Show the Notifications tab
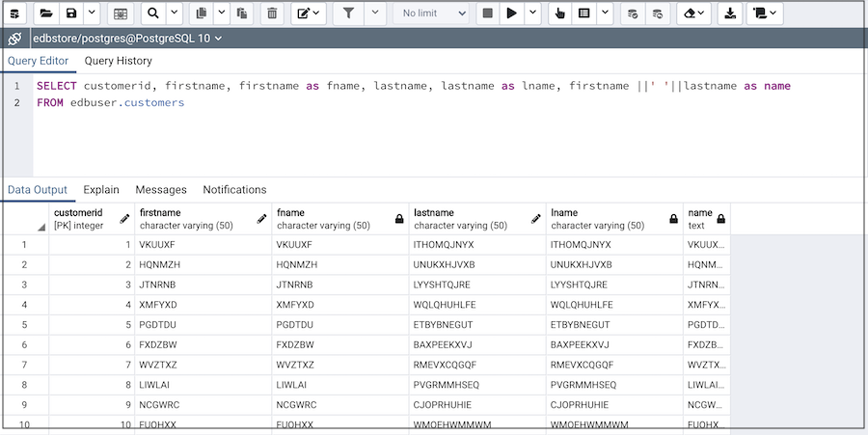The image size is (868, 435). pyautogui.click(x=234, y=190)
